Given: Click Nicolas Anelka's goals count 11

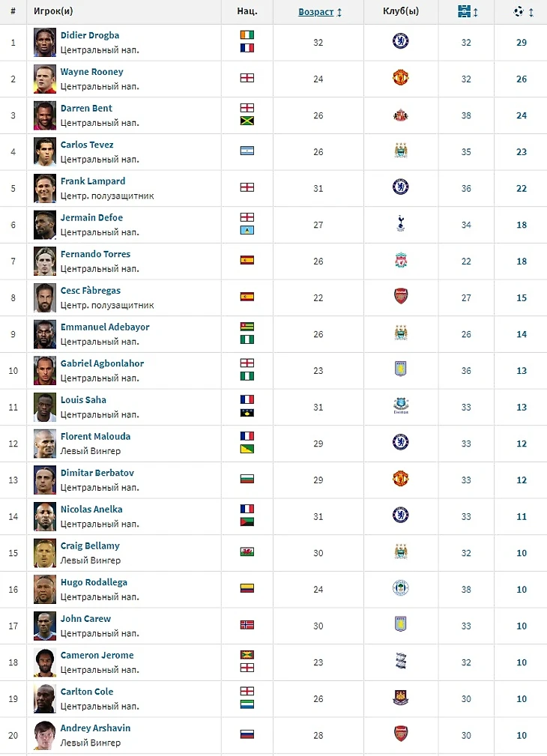Looking at the screenshot, I should tap(522, 516).
